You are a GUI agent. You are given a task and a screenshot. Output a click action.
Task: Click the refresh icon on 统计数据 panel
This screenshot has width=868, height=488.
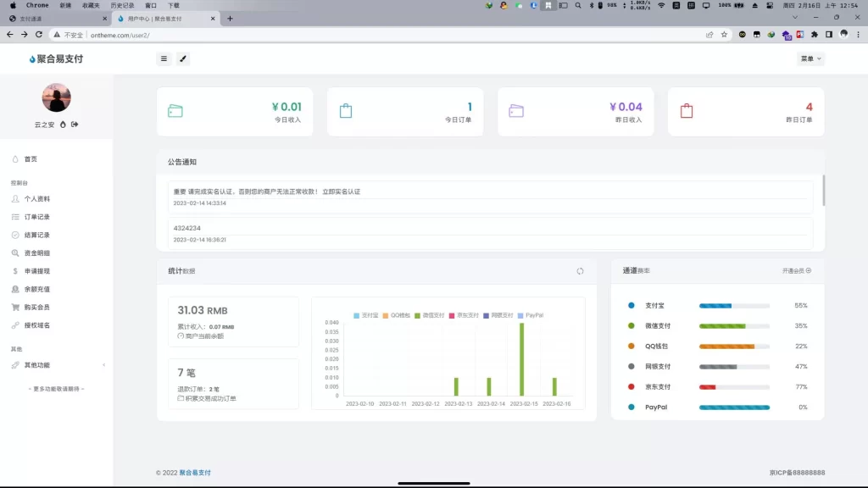coord(580,272)
